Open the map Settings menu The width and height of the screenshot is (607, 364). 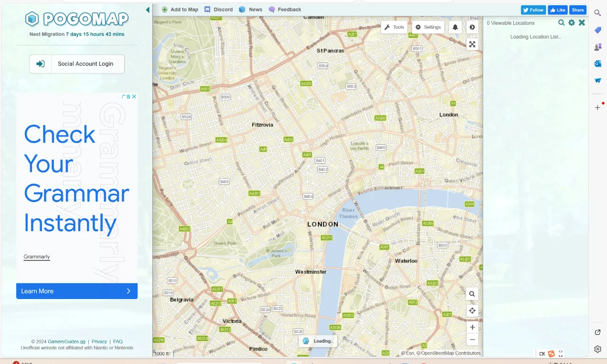428,27
